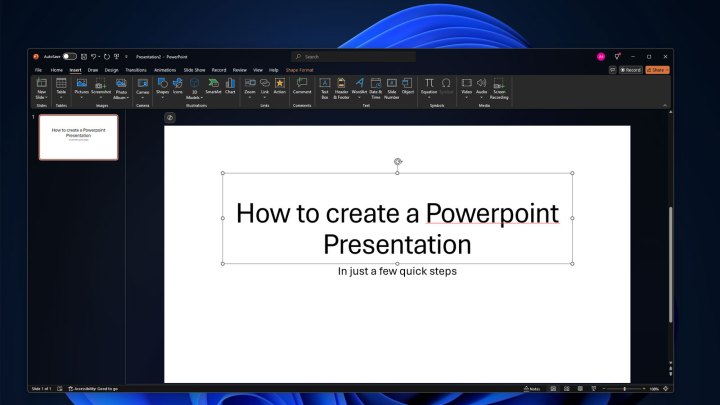Switch to the Design tab

111,70
